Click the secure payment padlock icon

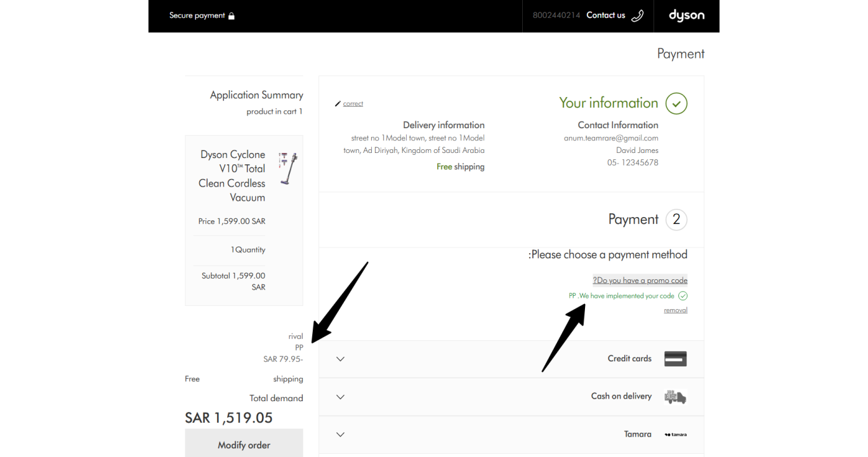coord(232,16)
